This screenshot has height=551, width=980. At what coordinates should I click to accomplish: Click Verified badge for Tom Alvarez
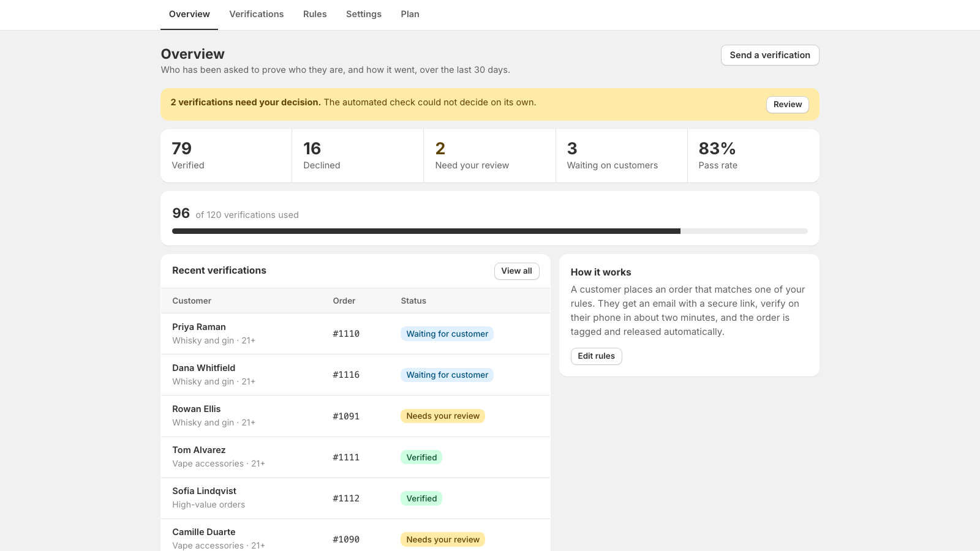(421, 457)
